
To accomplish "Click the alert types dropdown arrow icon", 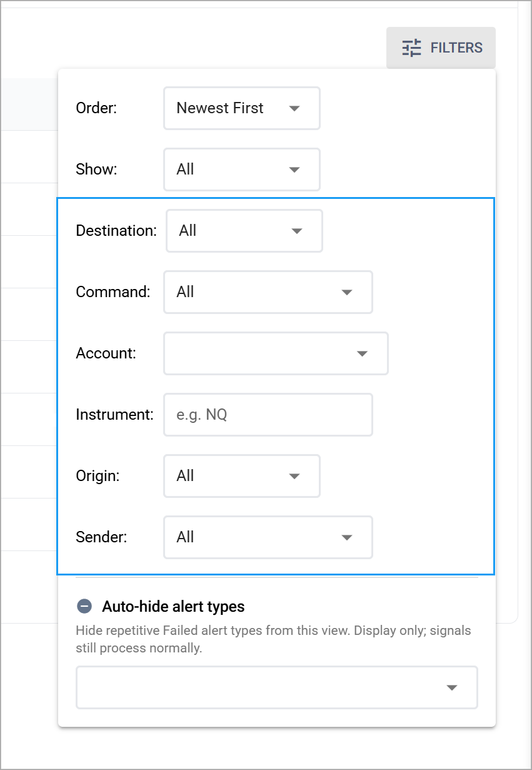I will coord(452,687).
